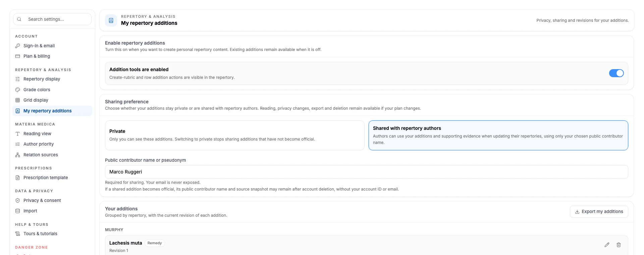644x255 pixels.
Task: Click the page header repertory additions icon
Action: pyautogui.click(x=111, y=20)
